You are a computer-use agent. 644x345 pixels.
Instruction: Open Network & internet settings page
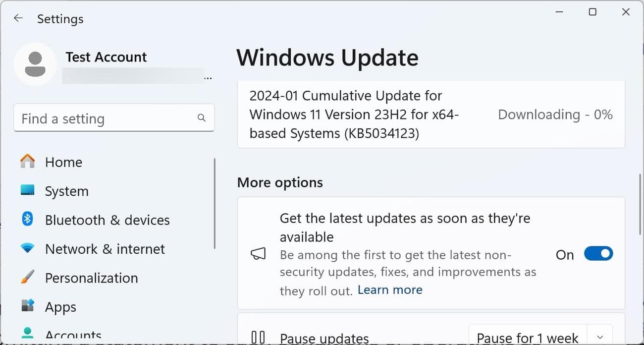tap(105, 249)
